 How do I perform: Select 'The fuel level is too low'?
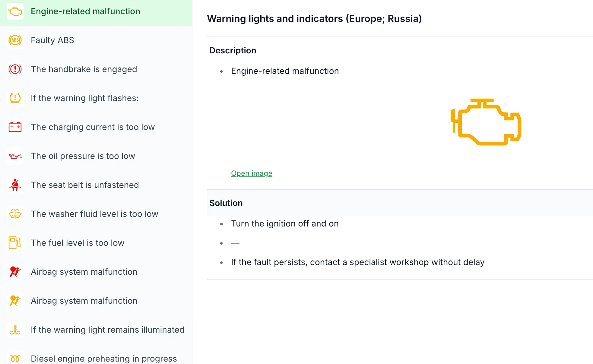96,243
